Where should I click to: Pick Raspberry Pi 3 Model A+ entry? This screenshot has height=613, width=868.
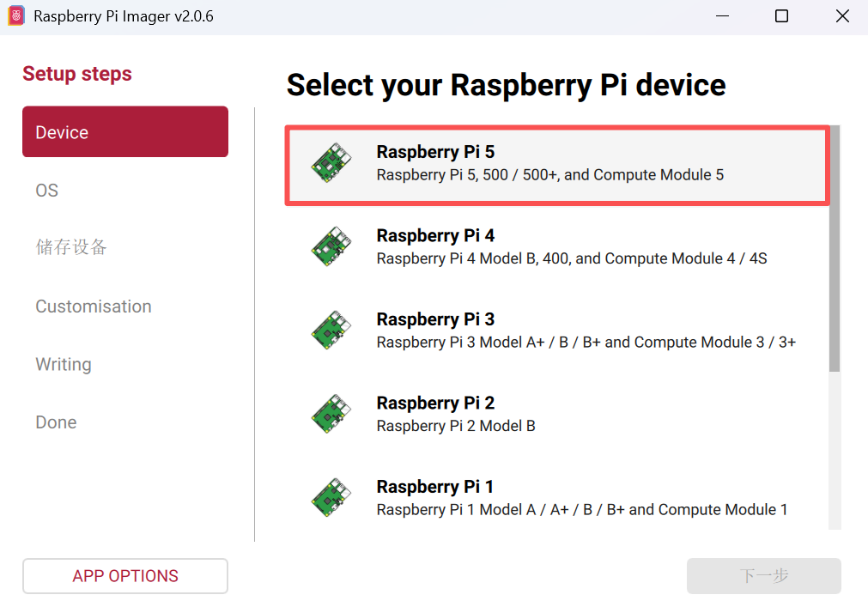pyautogui.click(x=586, y=342)
